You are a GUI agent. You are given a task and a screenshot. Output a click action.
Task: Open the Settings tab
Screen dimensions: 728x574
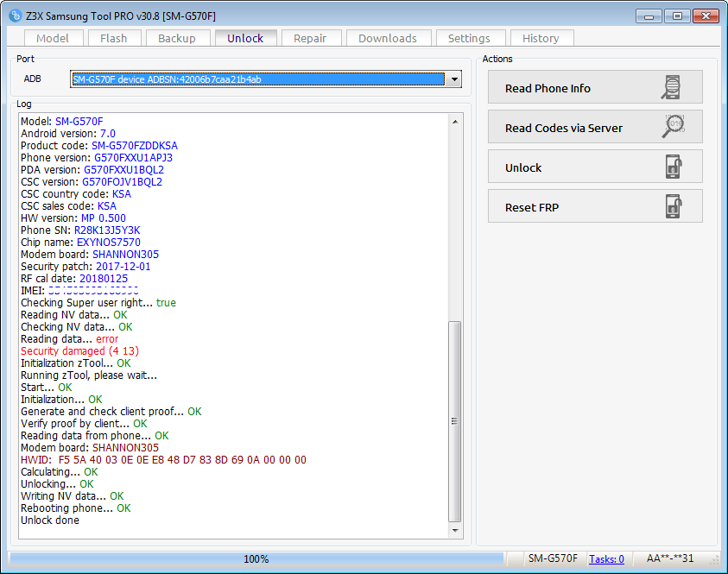tap(469, 39)
